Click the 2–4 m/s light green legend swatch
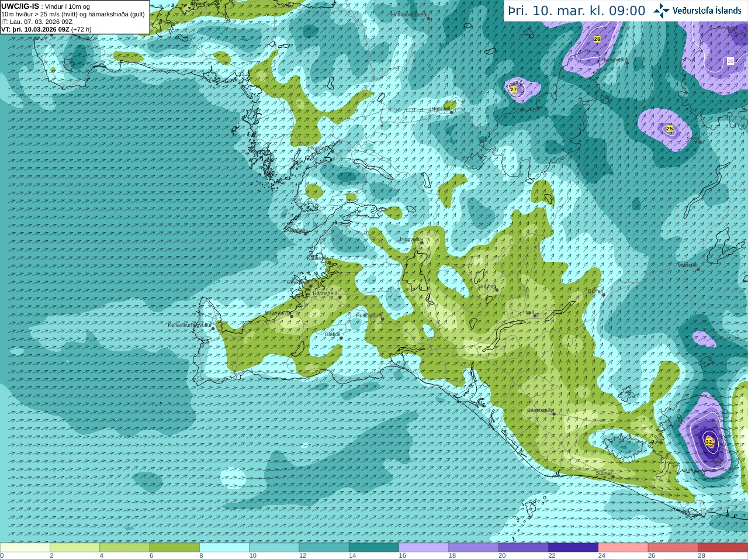 [75, 548]
